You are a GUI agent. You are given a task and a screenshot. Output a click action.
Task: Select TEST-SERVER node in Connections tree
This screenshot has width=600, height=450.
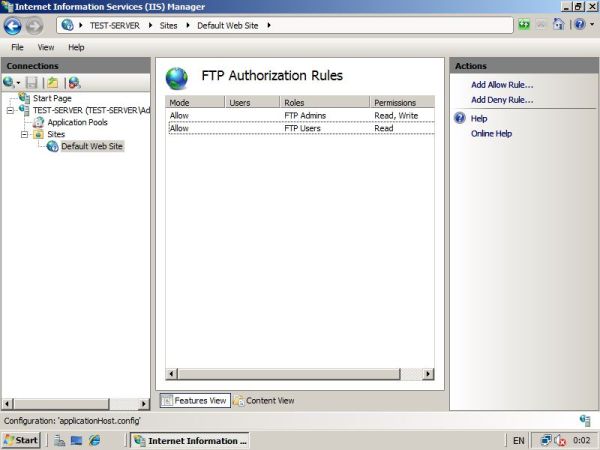[91, 111]
